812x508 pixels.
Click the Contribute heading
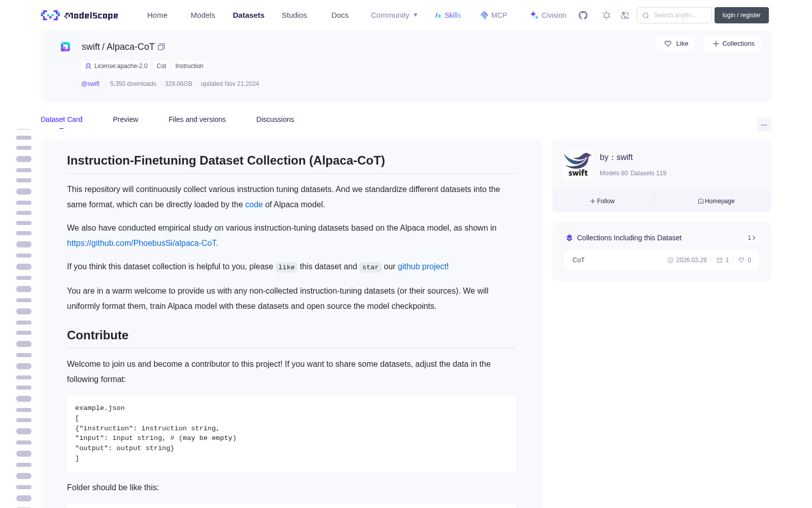(x=97, y=335)
